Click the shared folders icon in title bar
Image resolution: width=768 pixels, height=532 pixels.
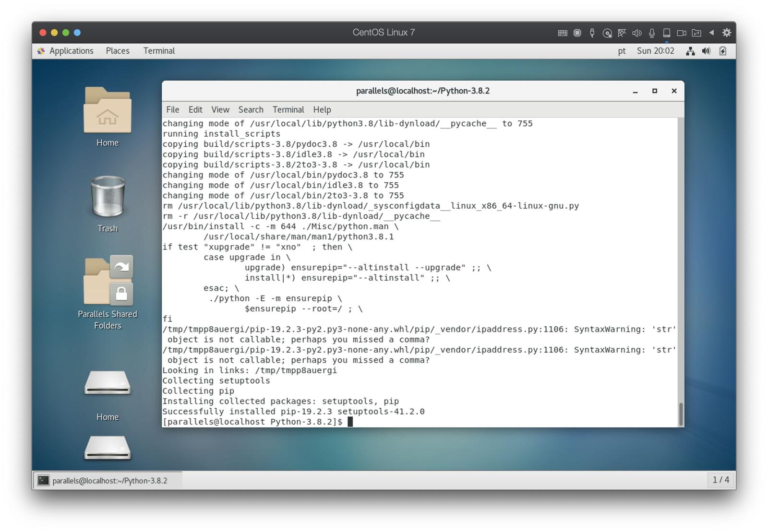pyautogui.click(x=696, y=33)
